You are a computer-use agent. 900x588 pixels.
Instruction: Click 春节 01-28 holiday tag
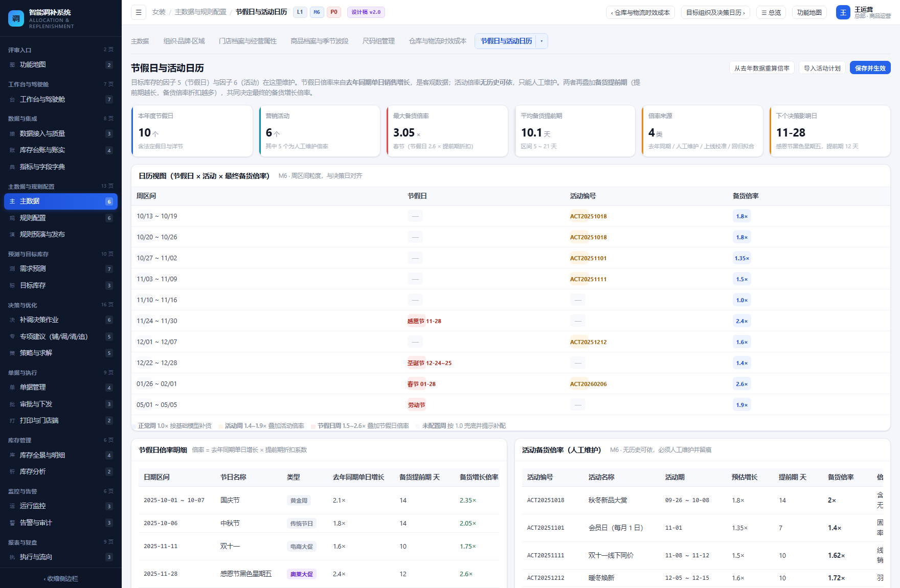tap(421, 385)
